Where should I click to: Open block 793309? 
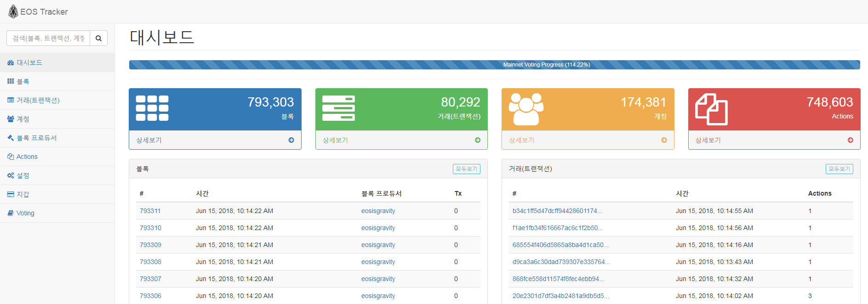coord(150,245)
